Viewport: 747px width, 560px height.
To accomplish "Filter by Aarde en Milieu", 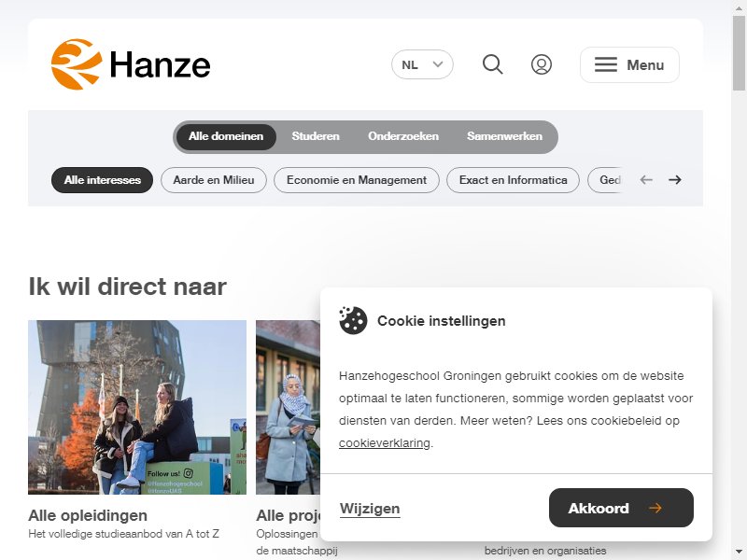I will 214,180.
